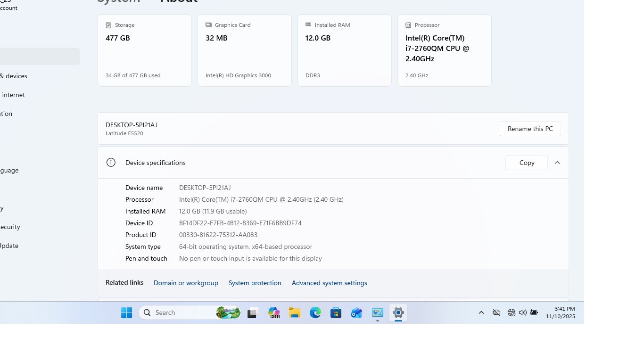Open Task View from the taskbar
The width and height of the screenshot is (644, 362).
click(x=253, y=313)
